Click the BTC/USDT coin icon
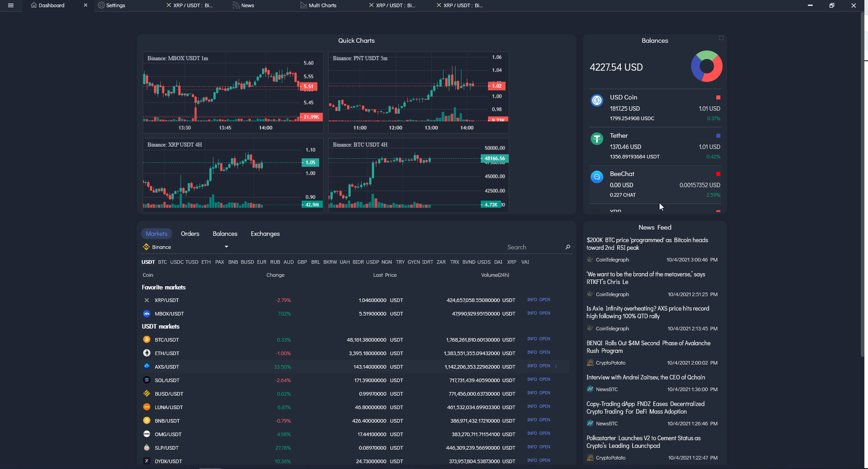868x469 pixels. pos(146,340)
